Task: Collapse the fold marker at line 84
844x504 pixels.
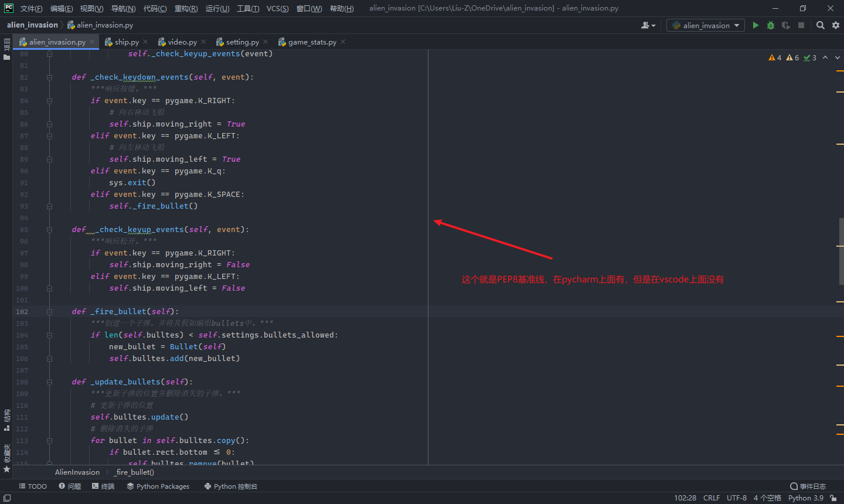Action: 49,101
